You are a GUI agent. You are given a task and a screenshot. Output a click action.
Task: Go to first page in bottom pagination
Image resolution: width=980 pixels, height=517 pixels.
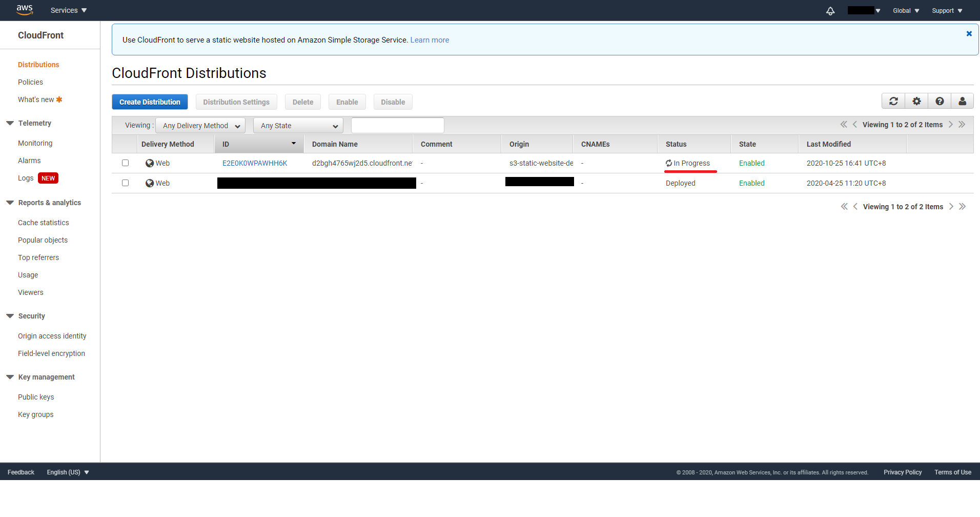(x=844, y=207)
